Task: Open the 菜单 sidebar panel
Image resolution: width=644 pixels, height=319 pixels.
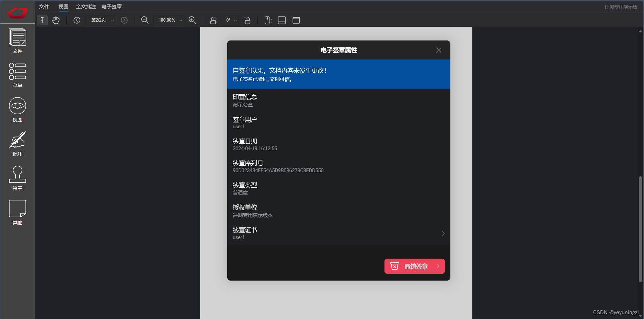Action: [18, 75]
